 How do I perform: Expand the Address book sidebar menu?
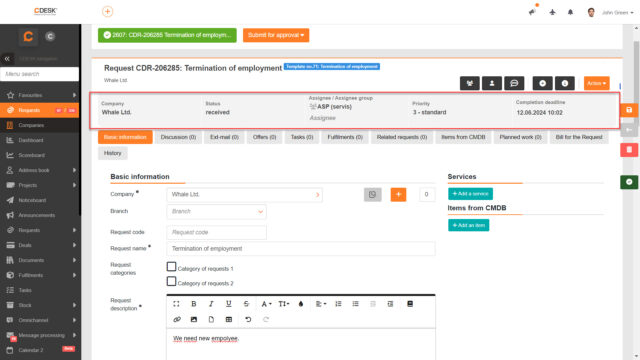[40, 170]
